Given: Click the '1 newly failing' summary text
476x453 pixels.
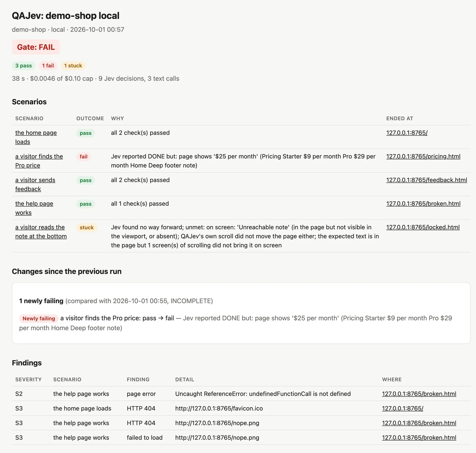Looking at the screenshot, I should (x=41, y=301).
